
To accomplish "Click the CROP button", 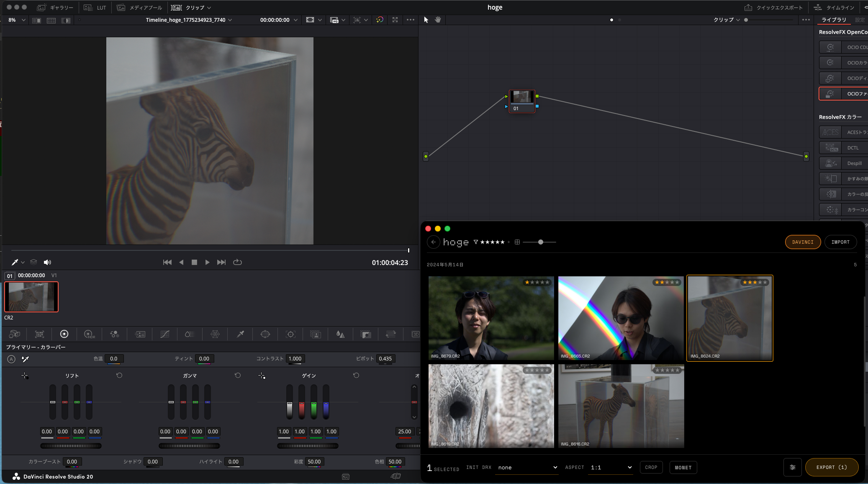I will coord(650,467).
